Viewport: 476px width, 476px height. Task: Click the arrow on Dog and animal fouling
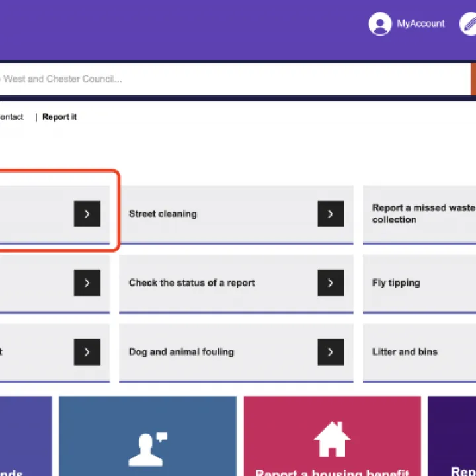pyautogui.click(x=331, y=352)
